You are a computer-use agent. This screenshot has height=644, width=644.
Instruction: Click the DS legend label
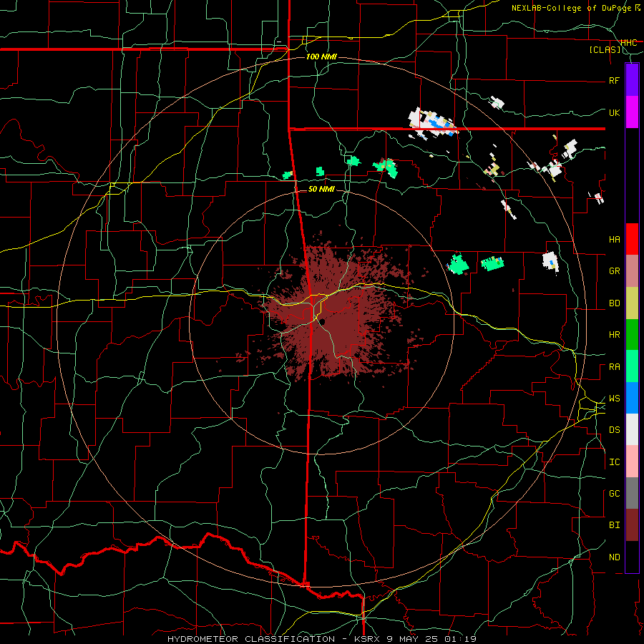click(x=615, y=430)
